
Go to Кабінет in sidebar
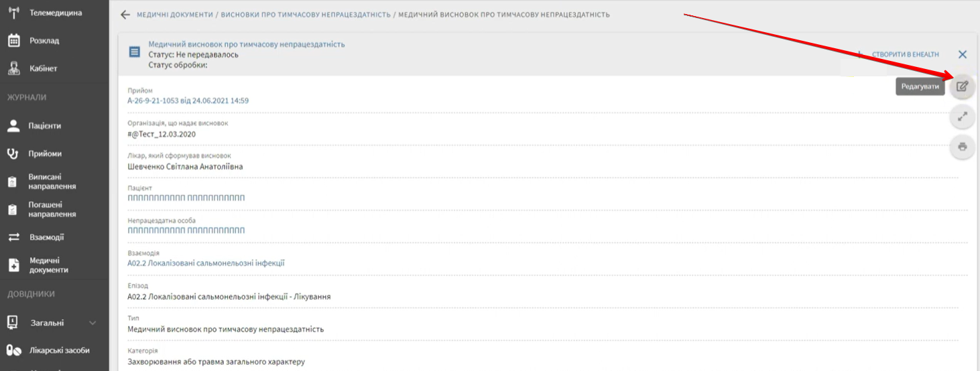[43, 68]
